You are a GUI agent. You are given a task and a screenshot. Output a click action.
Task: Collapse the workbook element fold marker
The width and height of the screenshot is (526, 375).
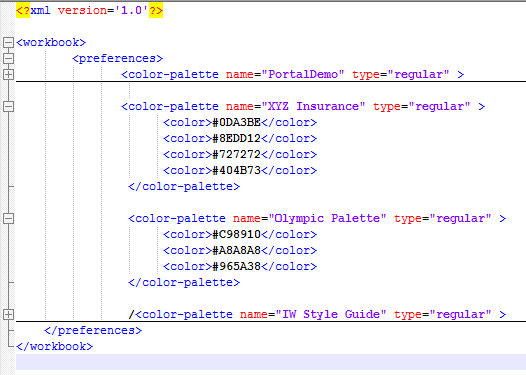click(8, 43)
